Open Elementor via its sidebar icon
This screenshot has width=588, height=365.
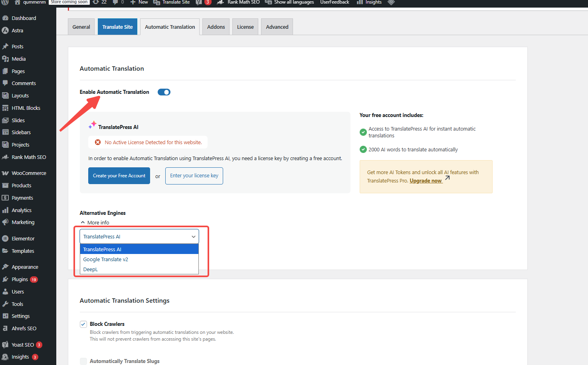5,239
